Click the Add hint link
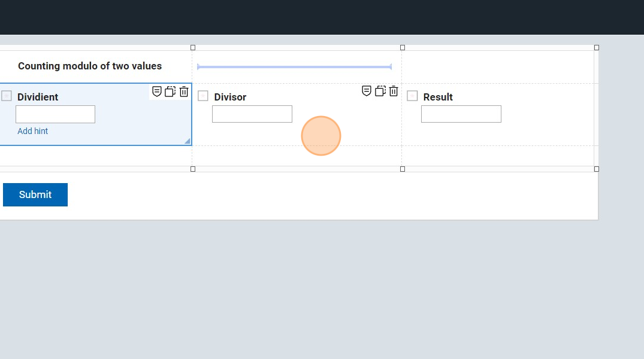 pyautogui.click(x=33, y=131)
